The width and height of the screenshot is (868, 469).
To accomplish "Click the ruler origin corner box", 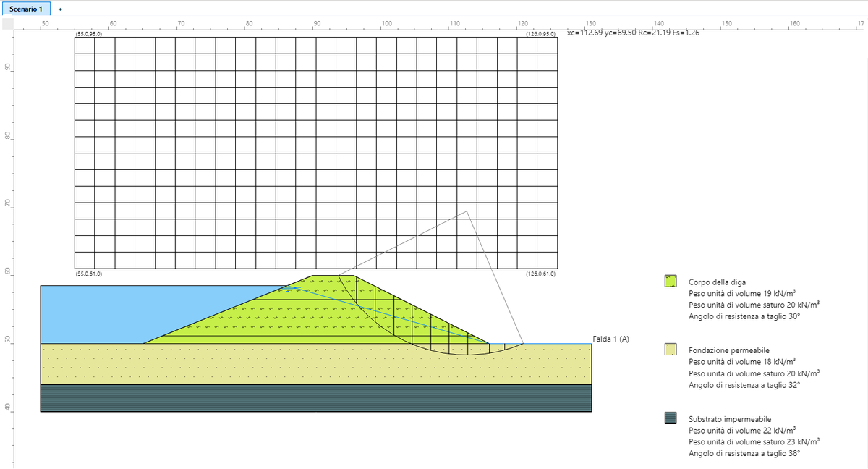I will coord(7,25).
